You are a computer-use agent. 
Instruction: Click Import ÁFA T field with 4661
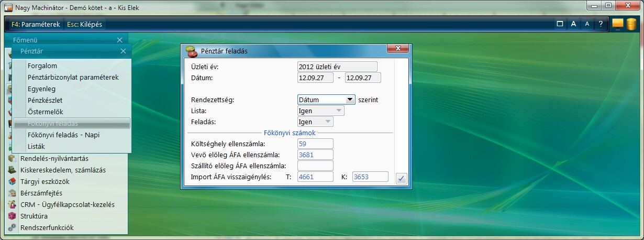tap(315, 177)
